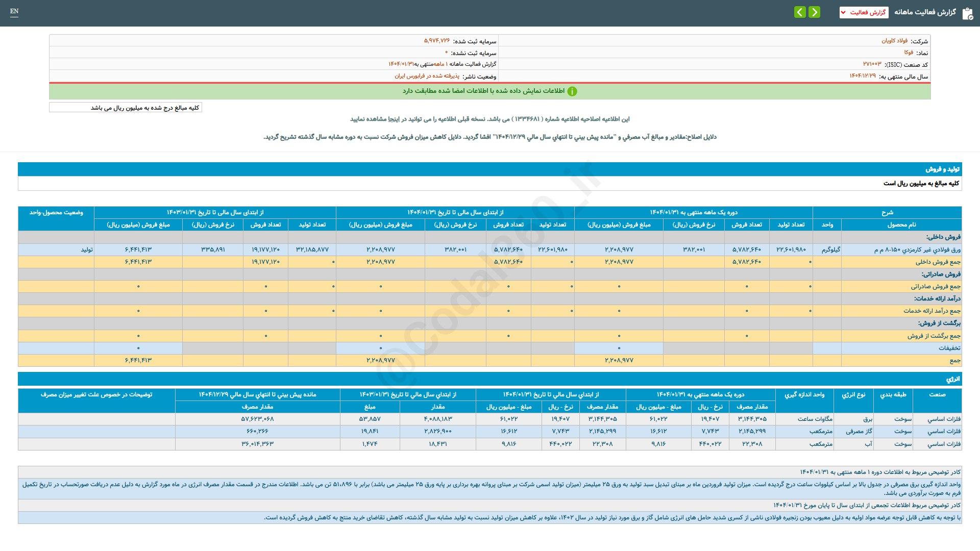Click the green signed-info confirmation banner
The image size is (980, 551).
tap(482, 91)
